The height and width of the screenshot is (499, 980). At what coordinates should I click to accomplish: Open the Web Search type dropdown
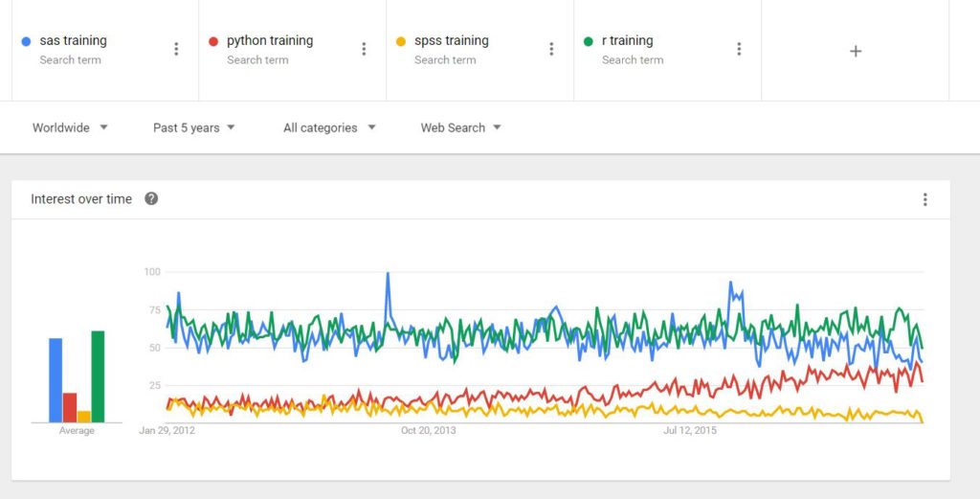coord(460,127)
